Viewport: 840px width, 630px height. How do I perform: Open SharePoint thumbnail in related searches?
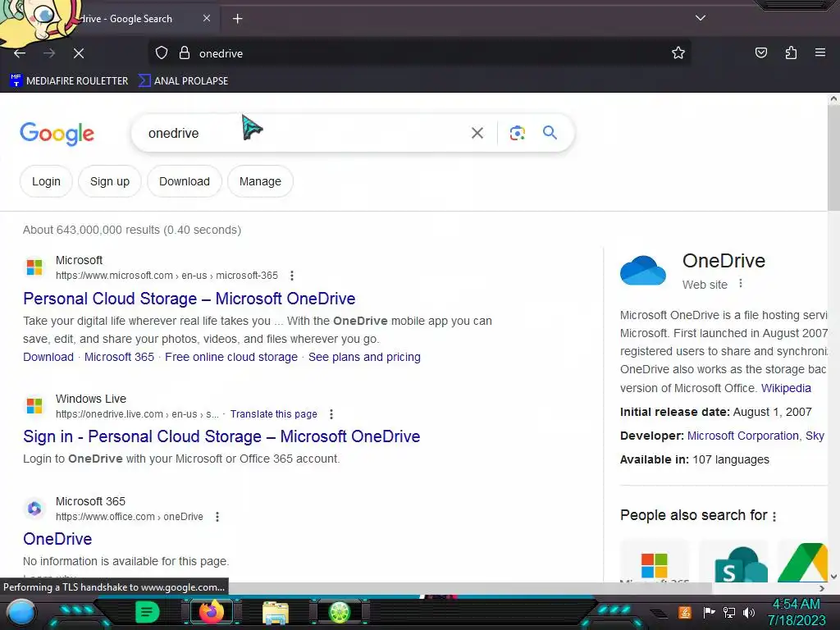click(734, 561)
